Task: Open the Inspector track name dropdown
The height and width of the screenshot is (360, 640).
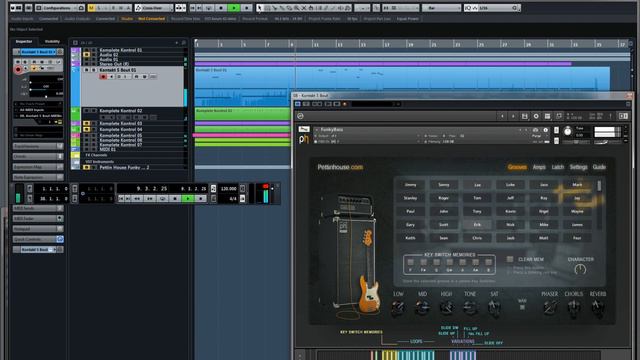Action: point(38,52)
